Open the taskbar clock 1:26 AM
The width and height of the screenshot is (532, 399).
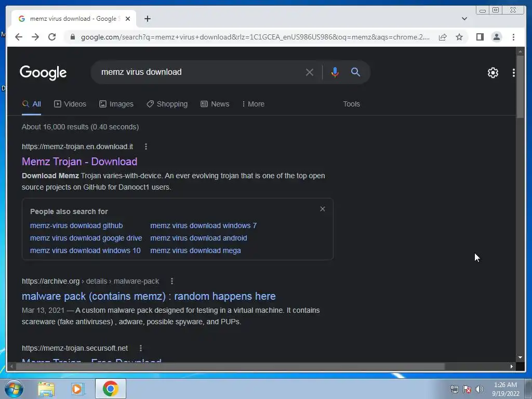[x=506, y=389]
